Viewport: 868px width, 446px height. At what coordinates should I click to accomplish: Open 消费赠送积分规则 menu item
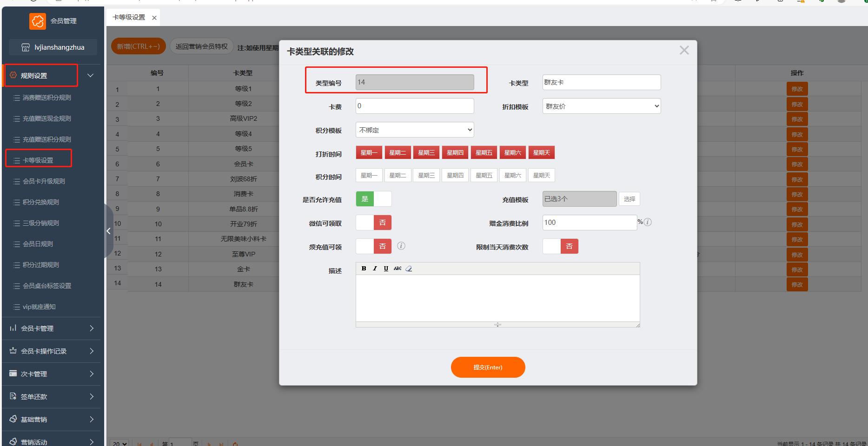click(x=47, y=98)
